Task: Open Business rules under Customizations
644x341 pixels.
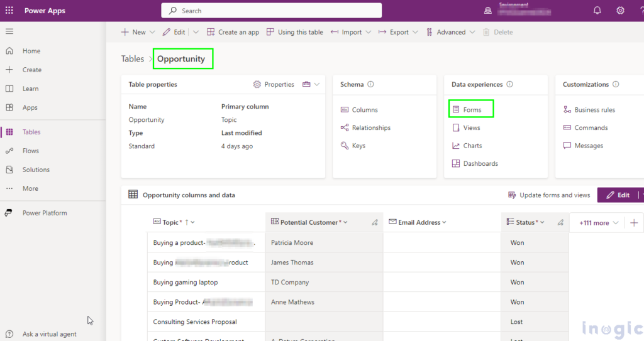Action: pyautogui.click(x=589, y=109)
